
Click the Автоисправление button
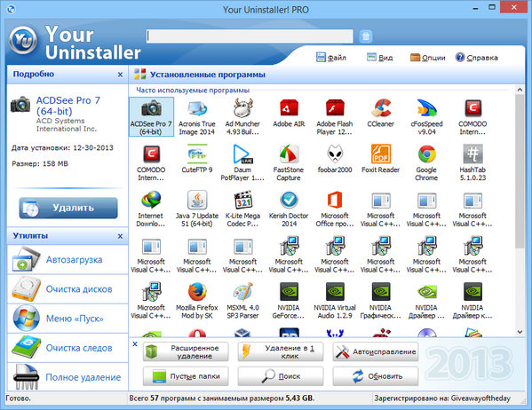tap(376, 351)
